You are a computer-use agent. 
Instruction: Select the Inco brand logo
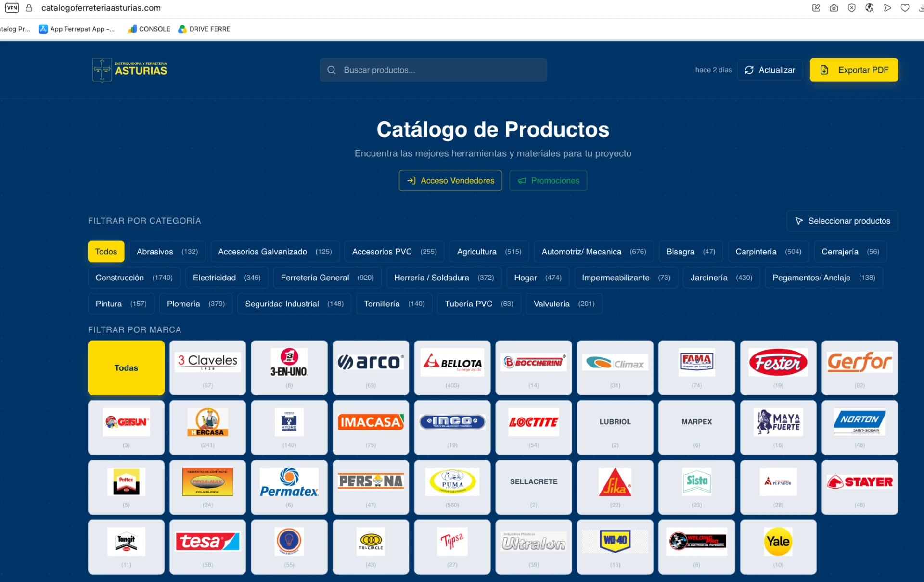(x=452, y=427)
